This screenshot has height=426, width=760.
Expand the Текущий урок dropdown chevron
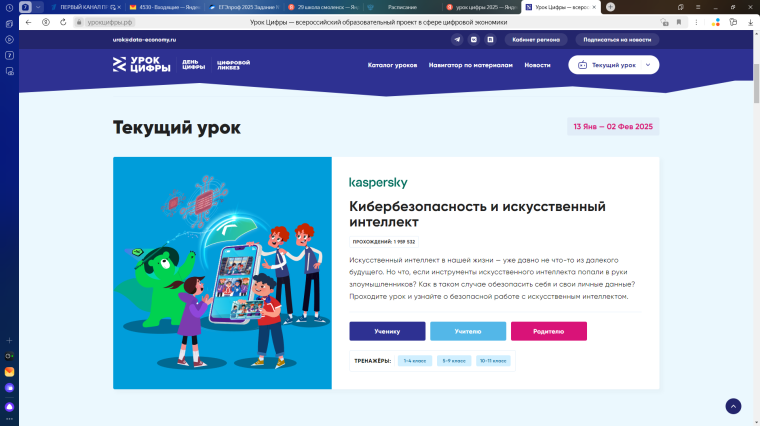[x=648, y=65]
